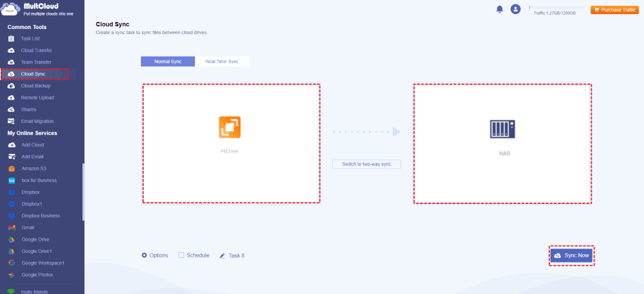The height and width of the screenshot is (294, 644).
Task: Click the Cloud Sync sidebar icon
Action: [x=12, y=74]
